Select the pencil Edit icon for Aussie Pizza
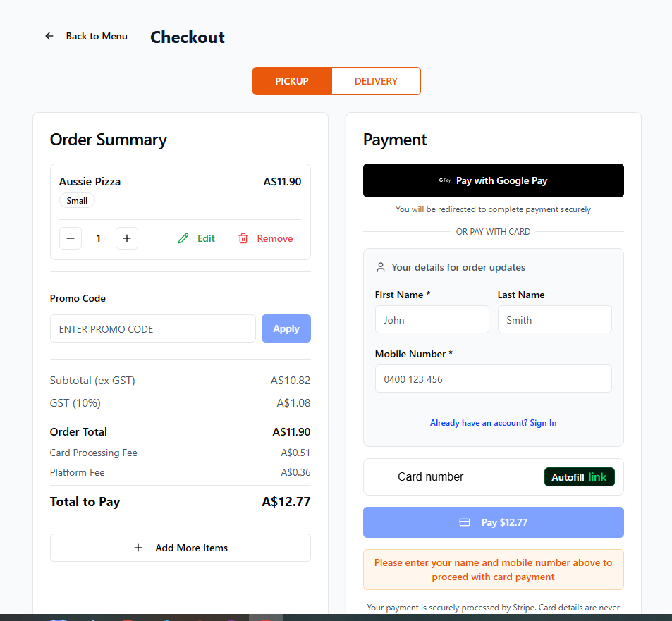The height and width of the screenshot is (621, 672). click(x=184, y=238)
